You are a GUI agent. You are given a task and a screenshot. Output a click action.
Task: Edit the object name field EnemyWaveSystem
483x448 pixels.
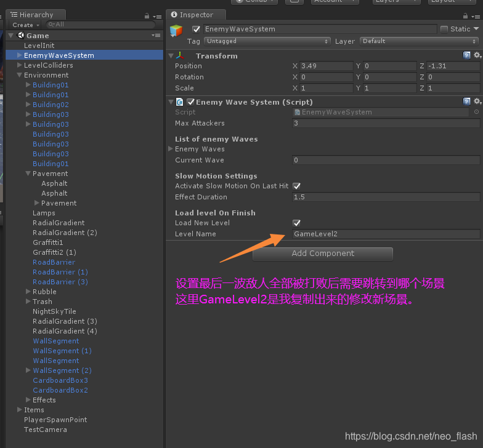320,30
